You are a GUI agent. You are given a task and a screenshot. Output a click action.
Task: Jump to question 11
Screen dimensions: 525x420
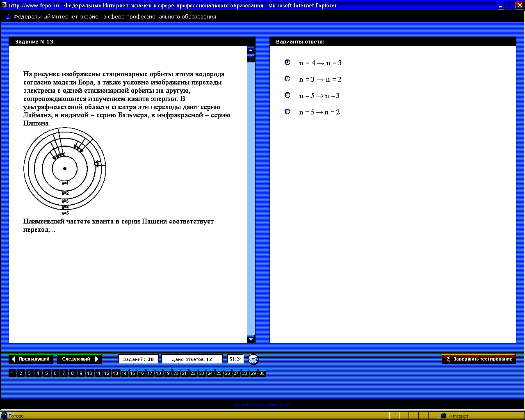click(98, 373)
